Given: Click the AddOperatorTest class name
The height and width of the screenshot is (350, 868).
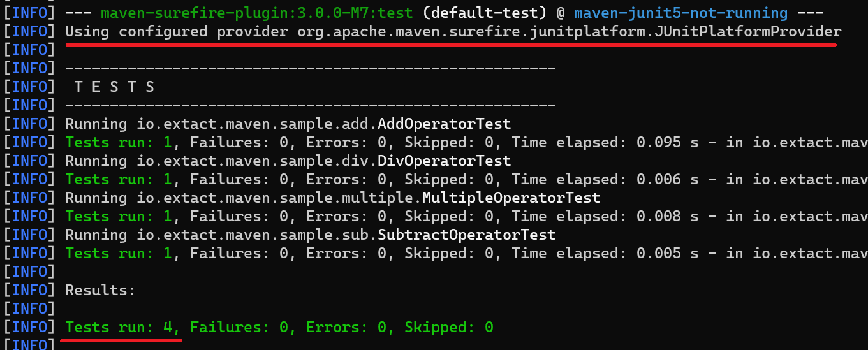Looking at the screenshot, I should tap(445, 123).
